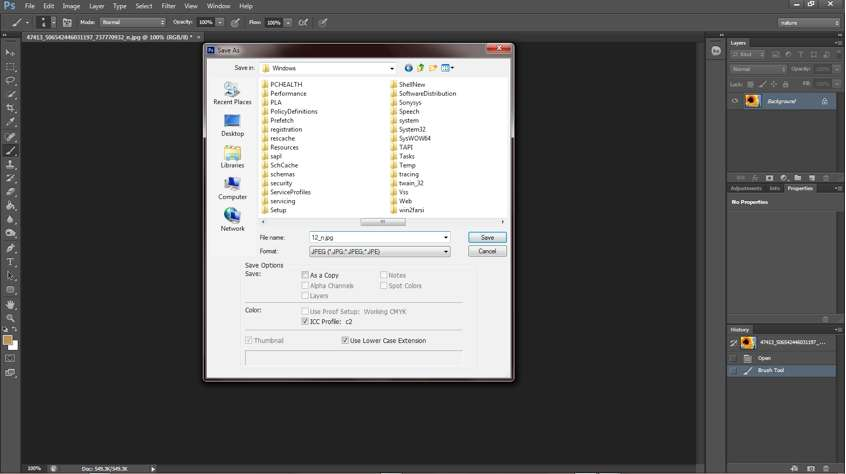This screenshot has width=846, height=474.
Task: Select the Zoom tool
Action: pos(10,318)
